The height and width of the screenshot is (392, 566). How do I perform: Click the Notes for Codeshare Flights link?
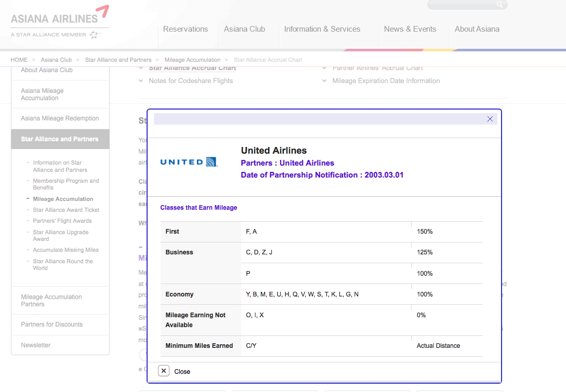tap(191, 81)
